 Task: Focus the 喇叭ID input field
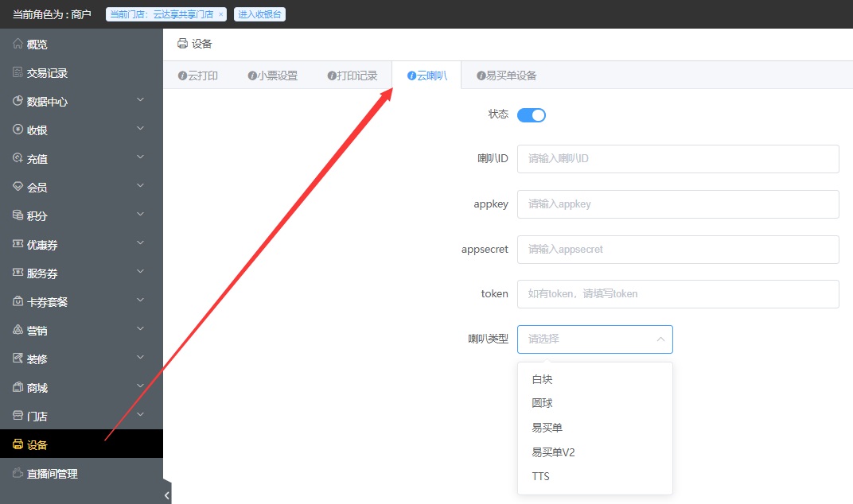pyautogui.click(x=678, y=159)
